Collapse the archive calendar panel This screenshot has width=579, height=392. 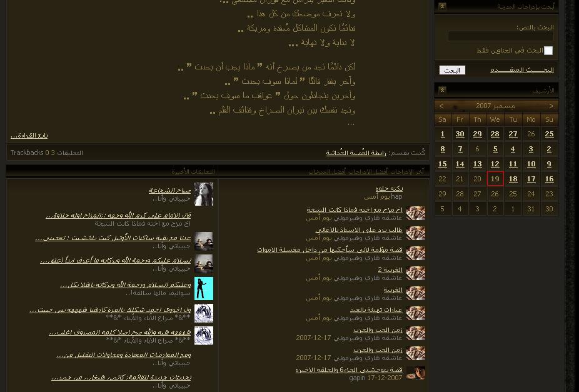(442, 90)
